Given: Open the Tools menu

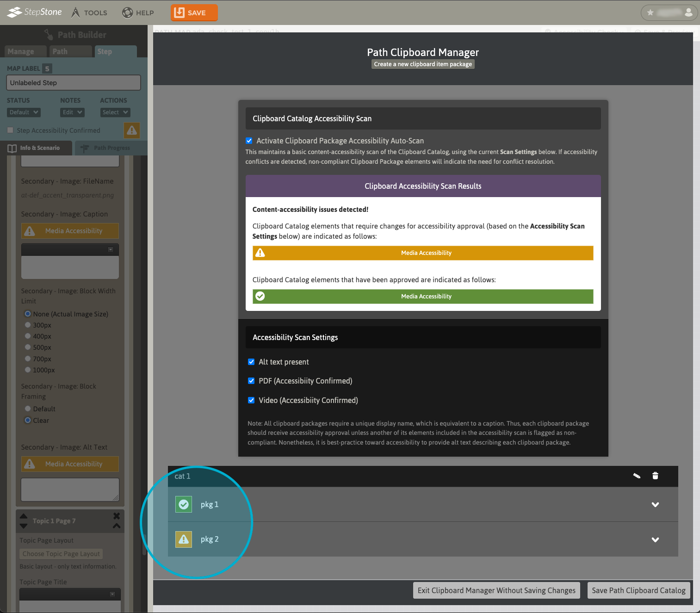Looking at the screenshot, I should coord(89,12).
